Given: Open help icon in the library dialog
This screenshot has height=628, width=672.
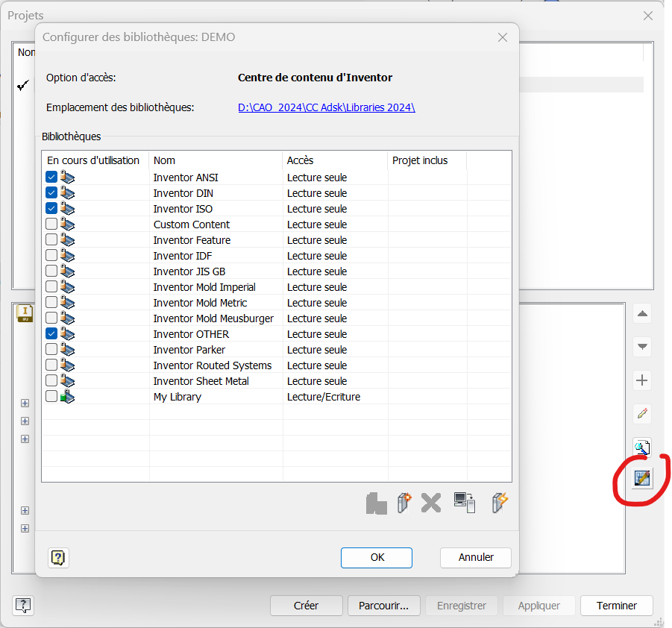Looking at the screenshot, I should (x=59, y=558).
